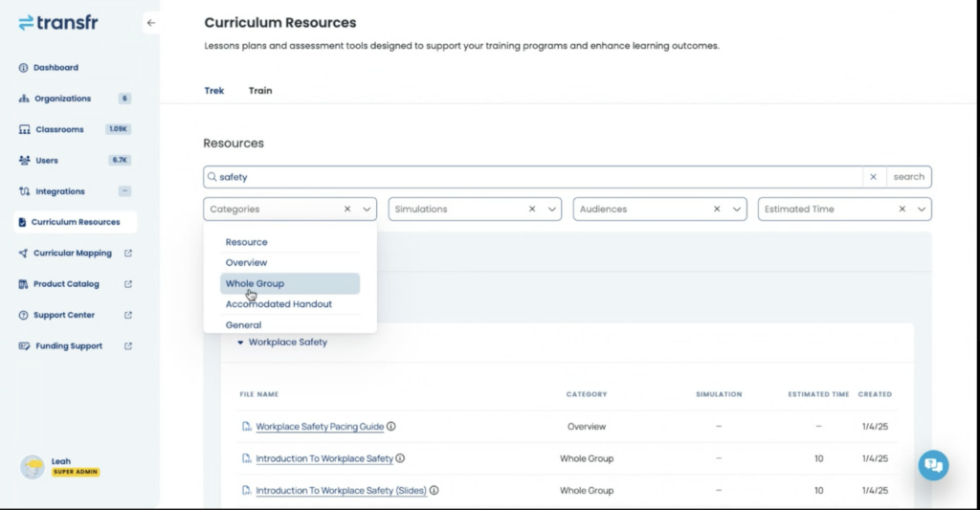The height and width of the screenshot is (510, 980).
Task: Clear the Categories filter selection
Action: point(347,209)
